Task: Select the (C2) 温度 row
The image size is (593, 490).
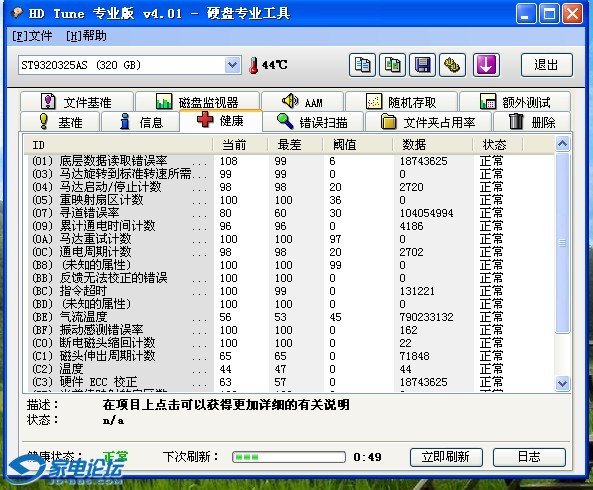Action: tap(289, 369)
